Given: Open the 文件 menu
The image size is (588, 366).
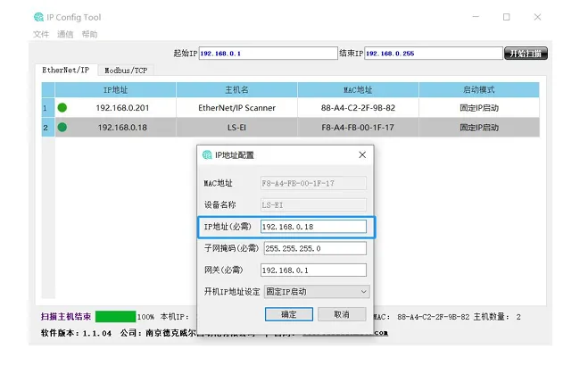Looking at the screenshot, I should pos(41,34).
